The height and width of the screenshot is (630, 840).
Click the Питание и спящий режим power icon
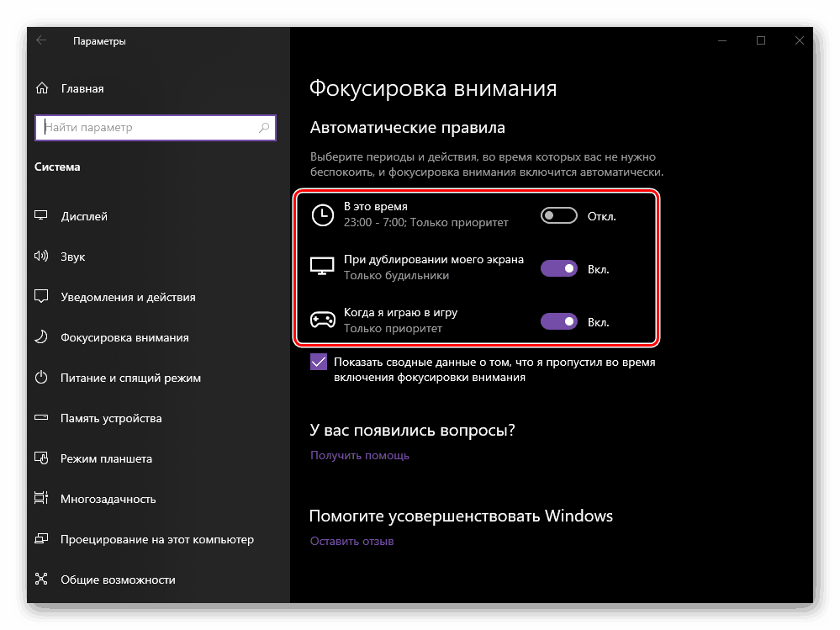coord(41,378)
